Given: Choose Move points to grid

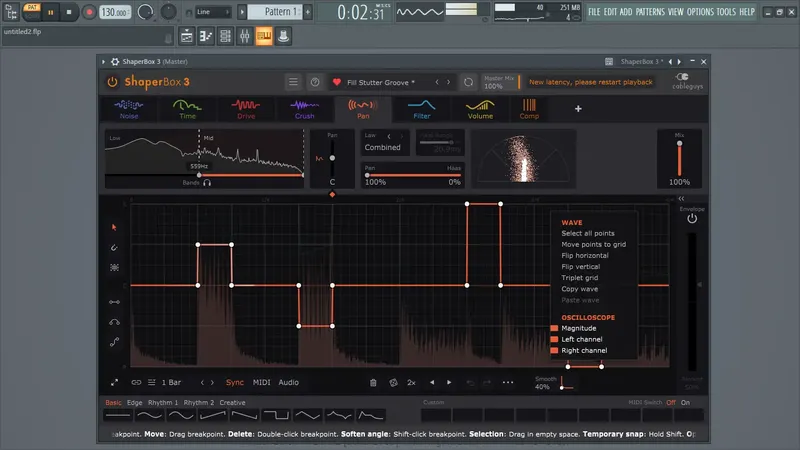Looking at the screenshot, I should tap(593, 244).
